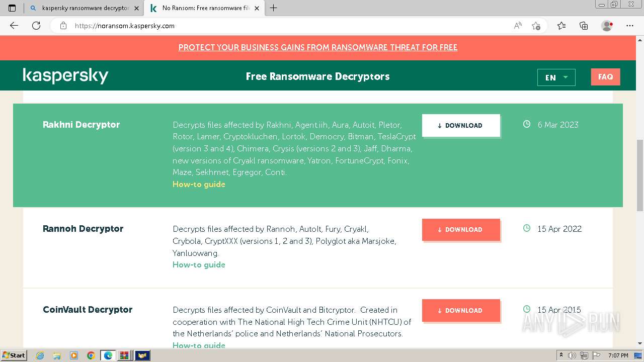Select the No Ransom tab
Screen dimensions: 644x362
tap(205, 8)
